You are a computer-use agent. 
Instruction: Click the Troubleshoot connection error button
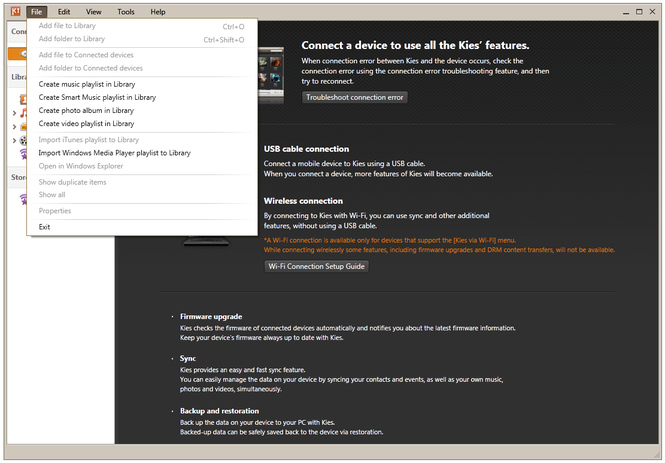pyautogui.click(x=355, y=98)
